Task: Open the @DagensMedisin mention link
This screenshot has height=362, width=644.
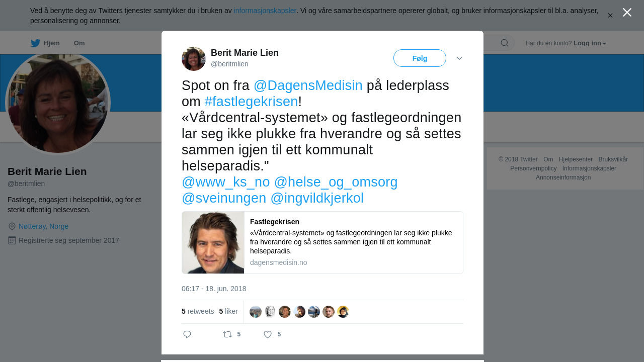Action: [308, 85]
